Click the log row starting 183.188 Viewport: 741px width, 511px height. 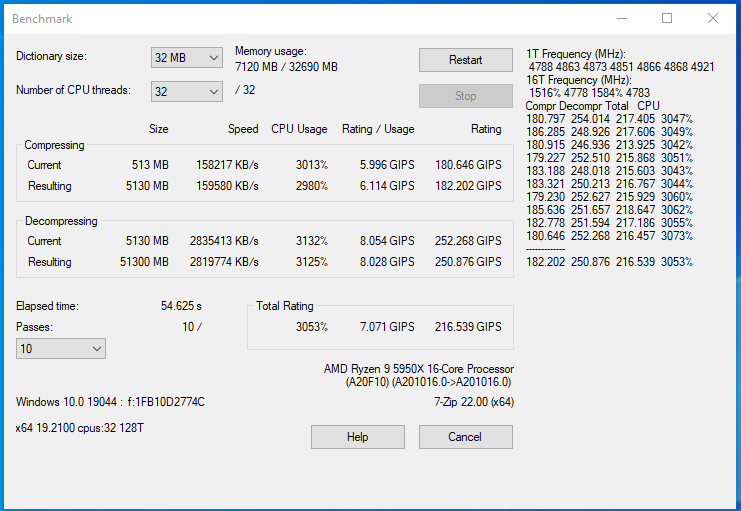(610, 171)
